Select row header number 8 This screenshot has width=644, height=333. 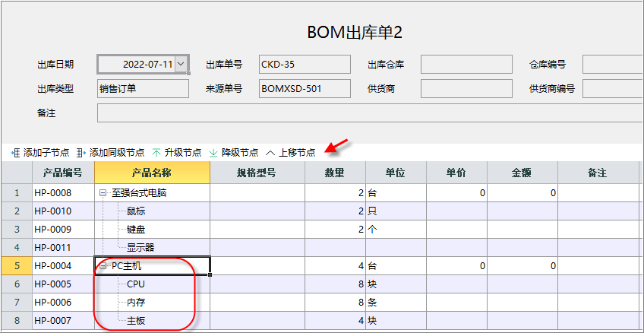click(17, 321)
